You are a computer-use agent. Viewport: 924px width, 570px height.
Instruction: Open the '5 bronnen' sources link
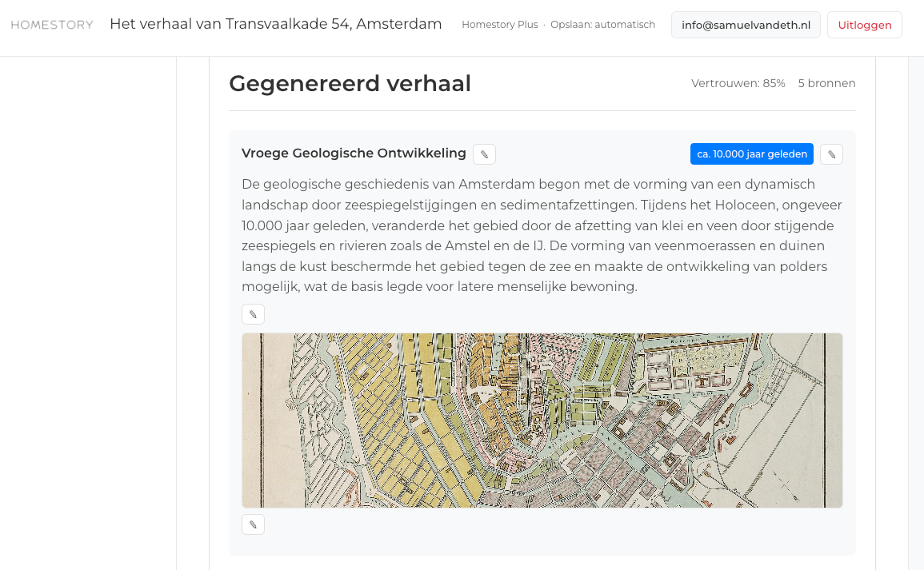pos(826,83)
